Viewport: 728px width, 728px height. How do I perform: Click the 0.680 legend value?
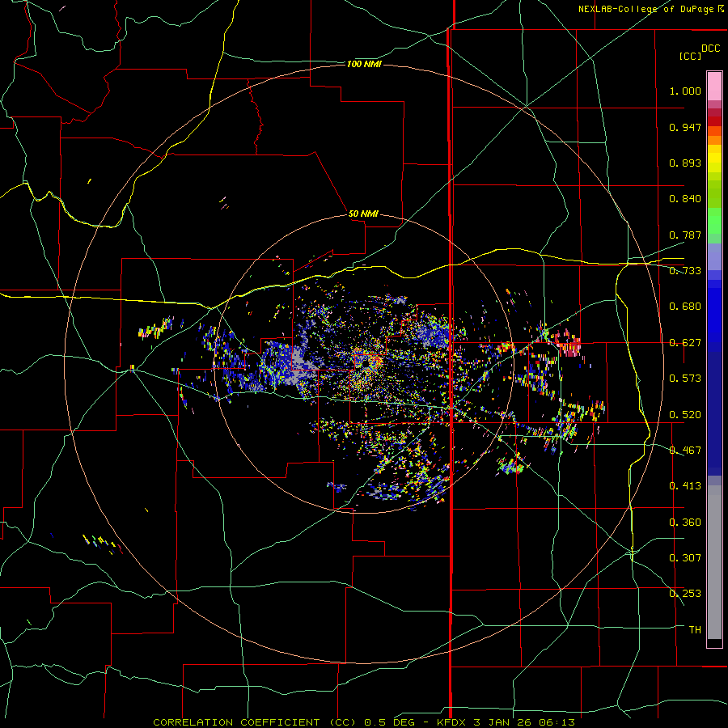(x=685, y=307)
